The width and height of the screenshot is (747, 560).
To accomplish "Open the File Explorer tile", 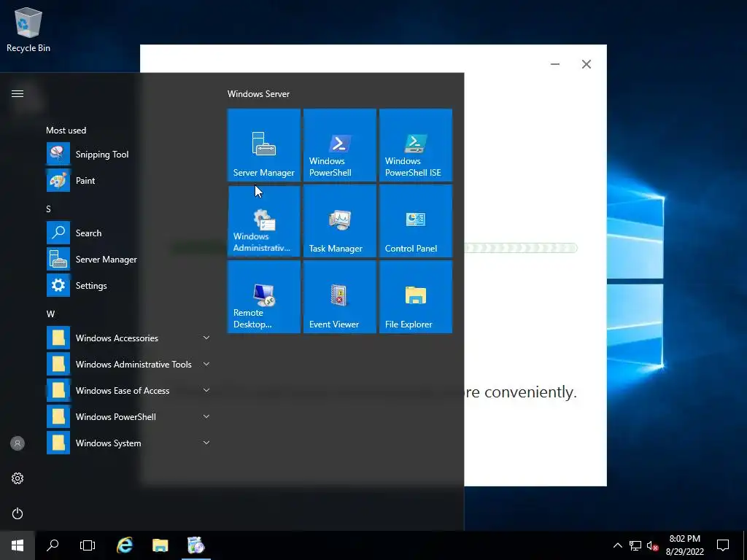I will click(x=415, y=297).
